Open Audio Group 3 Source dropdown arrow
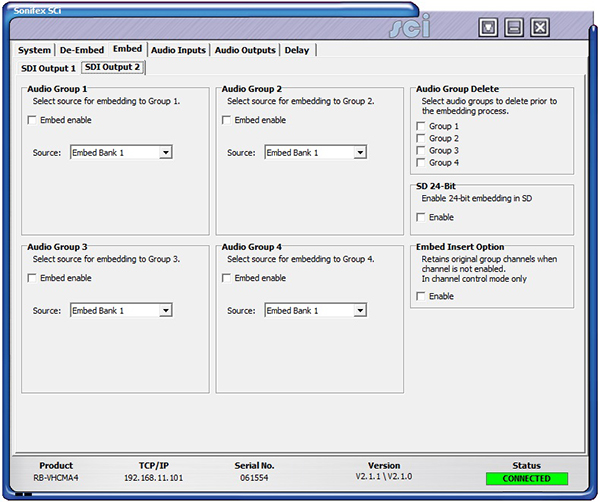The width and height of the screenshot is (600, 502). pos(165,310)
